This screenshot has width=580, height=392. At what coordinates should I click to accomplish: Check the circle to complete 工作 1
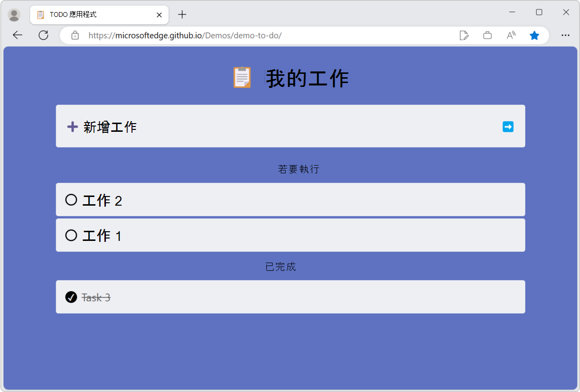71,235
